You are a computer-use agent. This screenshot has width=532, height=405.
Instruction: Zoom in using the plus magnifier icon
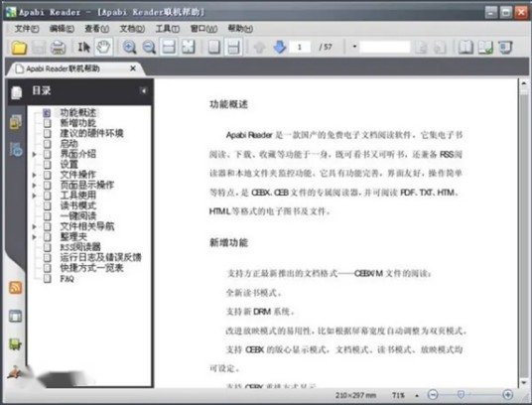click(129, 47)
